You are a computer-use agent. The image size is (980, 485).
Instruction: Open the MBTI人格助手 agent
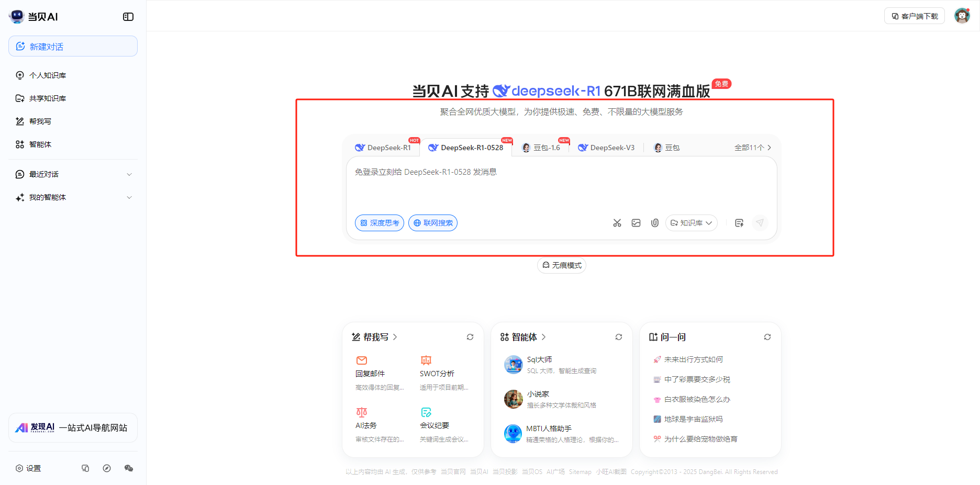tap(562, 434)
